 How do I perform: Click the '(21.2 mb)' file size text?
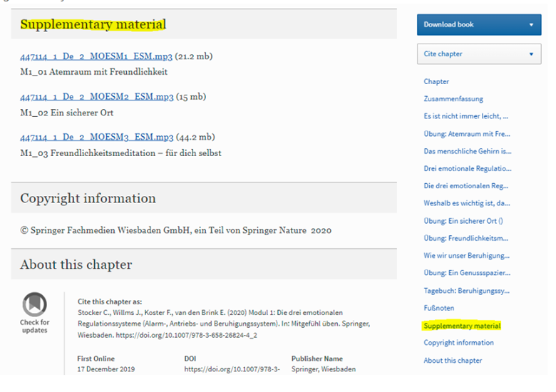194,56
